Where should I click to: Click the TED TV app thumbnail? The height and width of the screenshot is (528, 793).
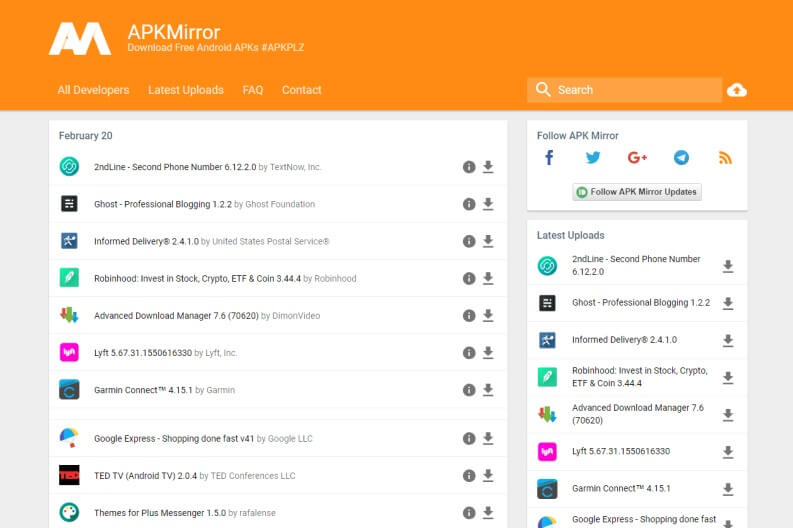coord(69,475)
